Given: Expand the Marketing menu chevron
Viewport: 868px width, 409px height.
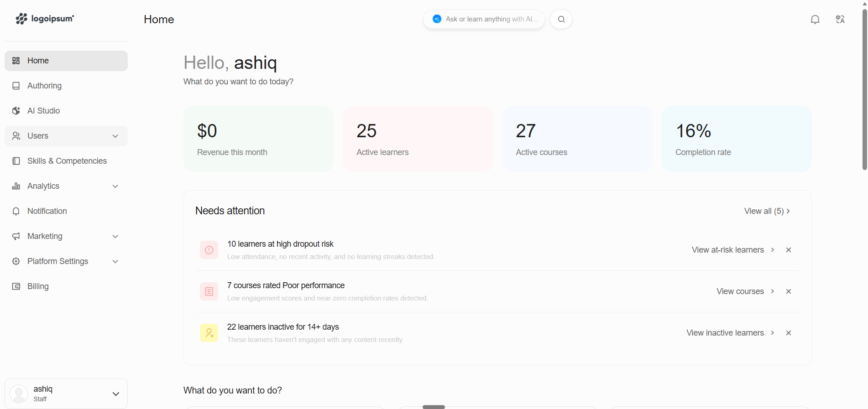Looking at the screenshot, I should click(115, 236).
